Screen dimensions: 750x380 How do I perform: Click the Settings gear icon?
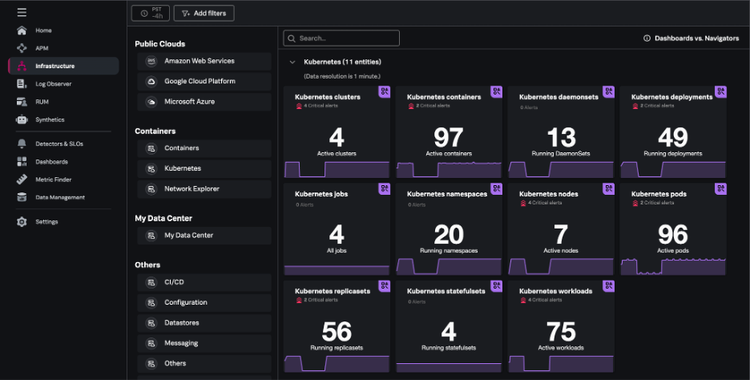(22, 222)
